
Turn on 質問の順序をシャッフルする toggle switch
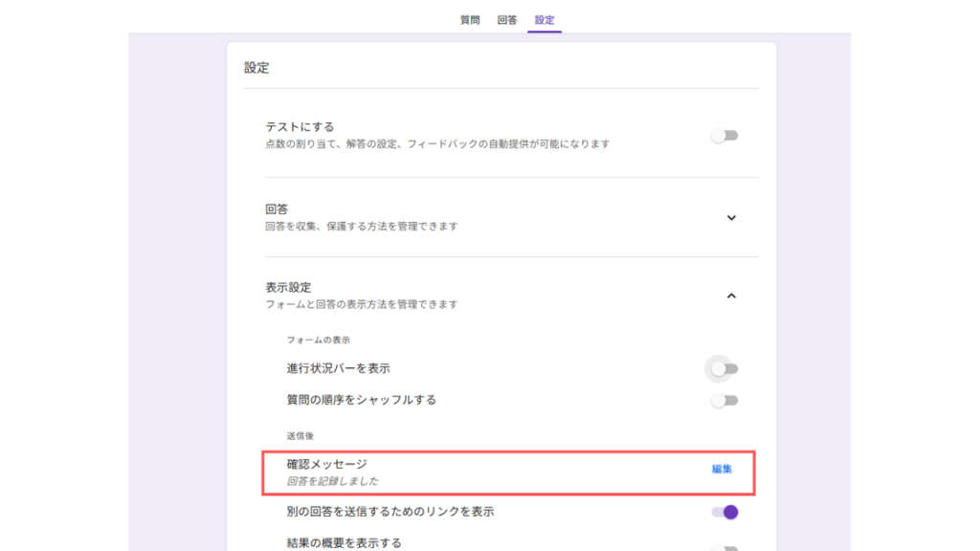pyautogui.click(x=724, y=401)
